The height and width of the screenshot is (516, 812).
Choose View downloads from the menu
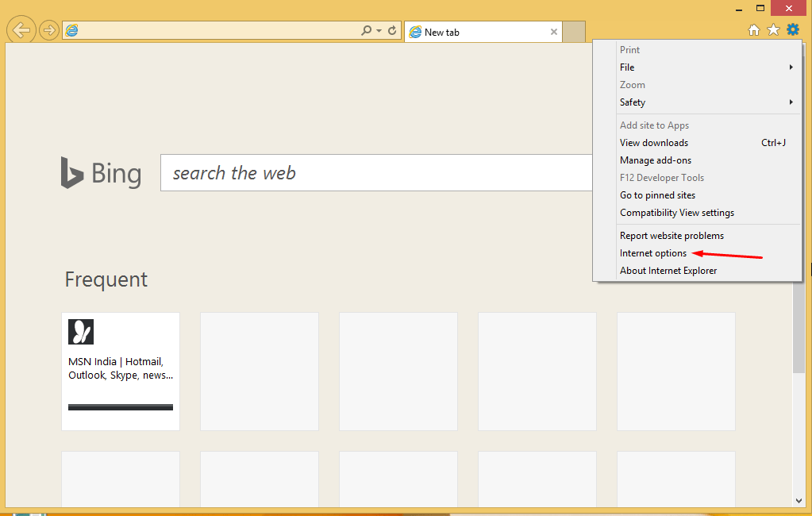(708, 143)
